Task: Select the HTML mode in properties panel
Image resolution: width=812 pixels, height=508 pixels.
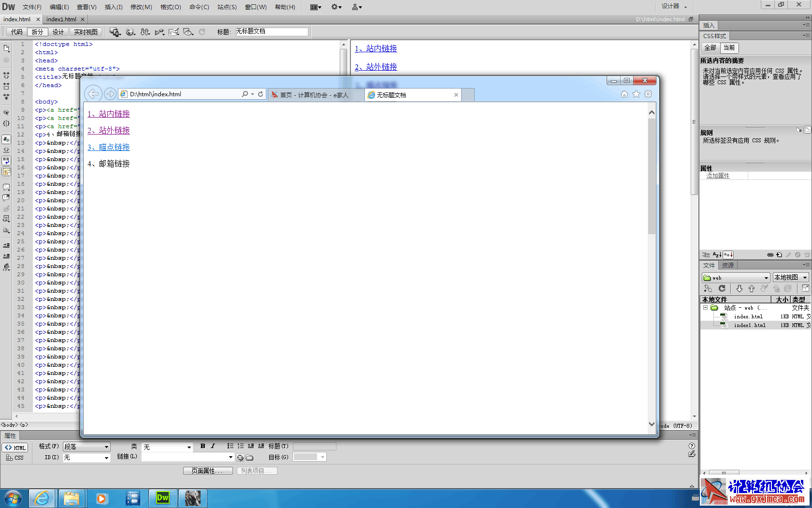Action: 15,448
